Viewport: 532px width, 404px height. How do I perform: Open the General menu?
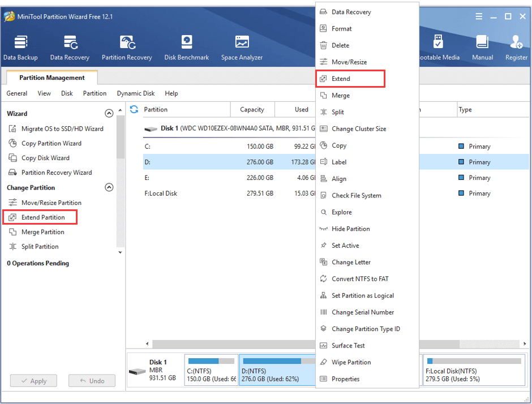click(16, 93)
